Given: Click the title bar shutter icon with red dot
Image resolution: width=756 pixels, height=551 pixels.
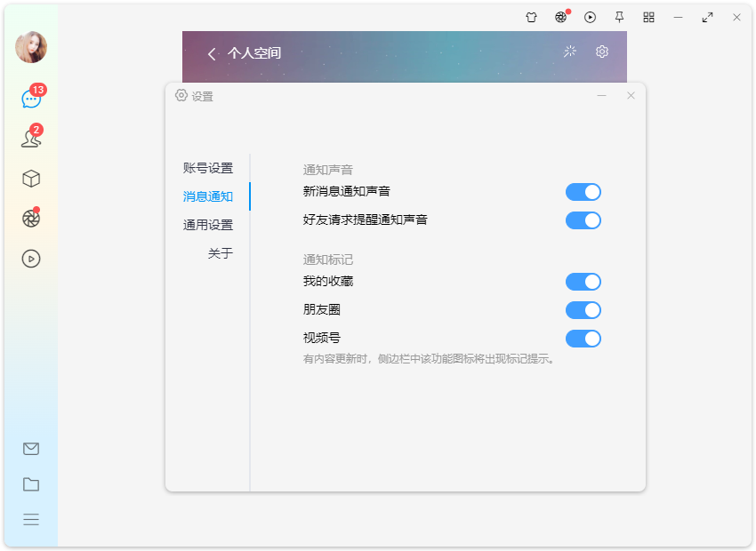Looking at the screenshot, I should pyautogui.click(x=560, y=18).
